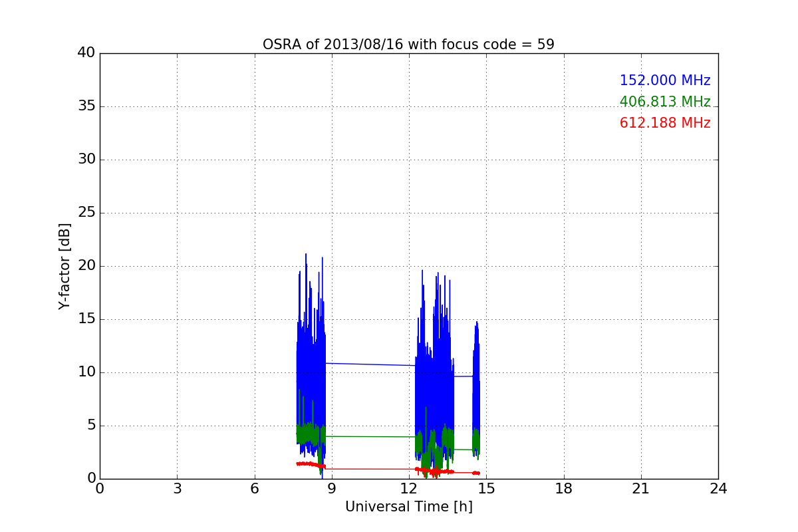Click the x-axis tick label 3
The width and height of the screenshot is (798, 532).
point(177,489)
